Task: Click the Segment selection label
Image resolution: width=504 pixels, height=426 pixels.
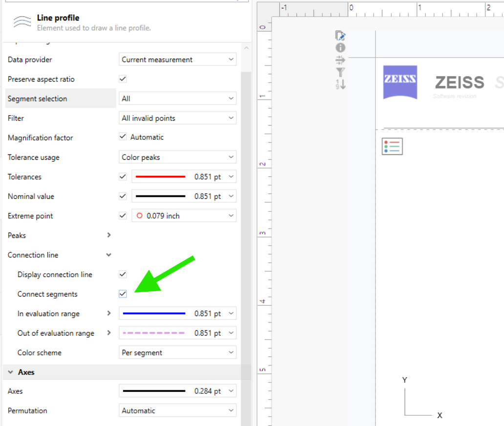Action: coord(37,99)
